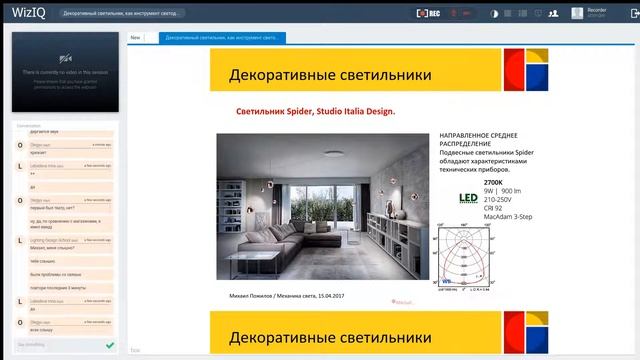Click the session title in header
This screenshot has width=640, height=360.
point(121,13)
